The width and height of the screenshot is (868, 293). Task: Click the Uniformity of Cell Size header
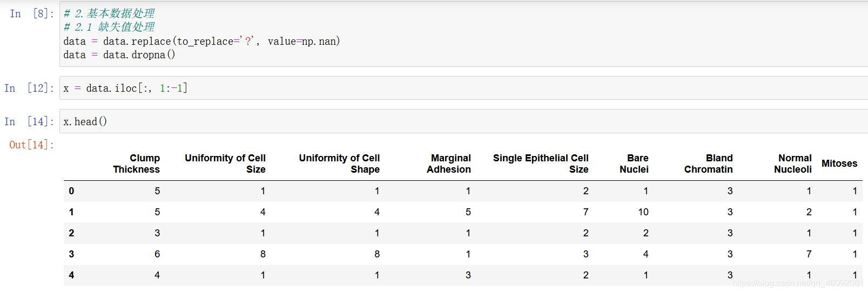225,163
